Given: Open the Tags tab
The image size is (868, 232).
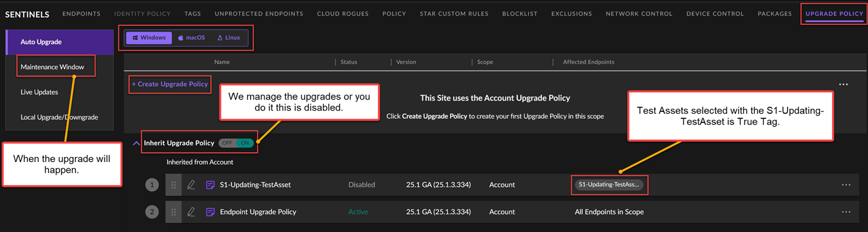Looking at the screenshot, I should [x=193, y=14].
